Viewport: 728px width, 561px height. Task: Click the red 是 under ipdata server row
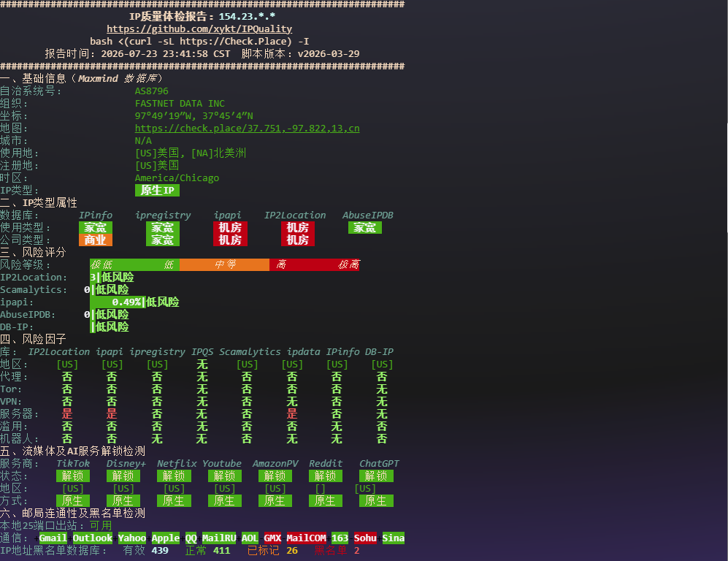pos(292,414)
